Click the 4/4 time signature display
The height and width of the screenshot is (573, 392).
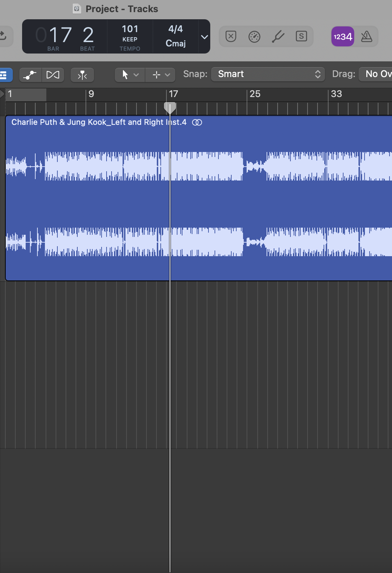click(x=175, y=29)
